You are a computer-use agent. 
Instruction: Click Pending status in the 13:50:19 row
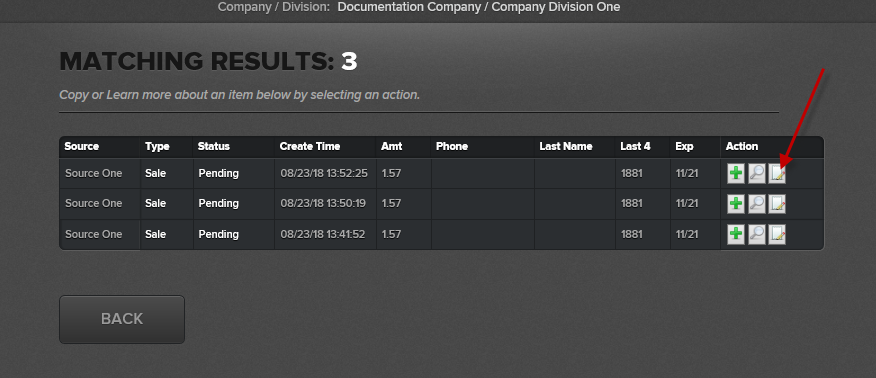(x=218, y=203)
